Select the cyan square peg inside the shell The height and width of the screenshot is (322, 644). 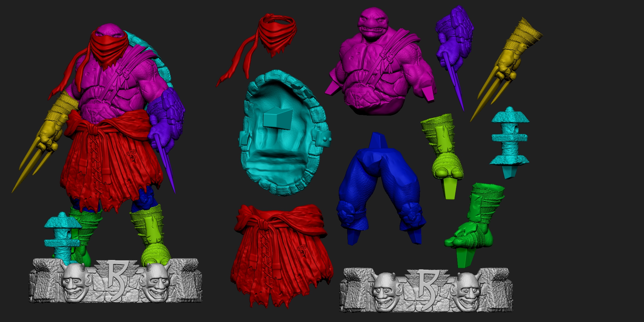278,118
